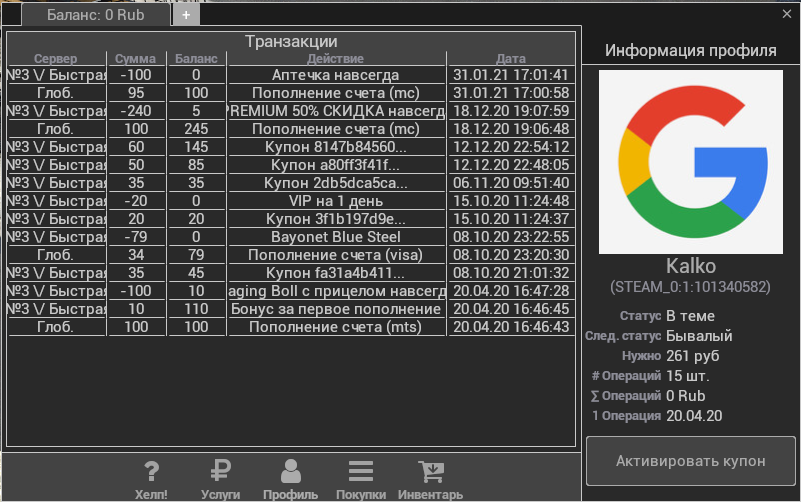Viewport: 801px width, 502px height.
Task: Select the VIP на 1 день transaction
Action: point(336,201)
